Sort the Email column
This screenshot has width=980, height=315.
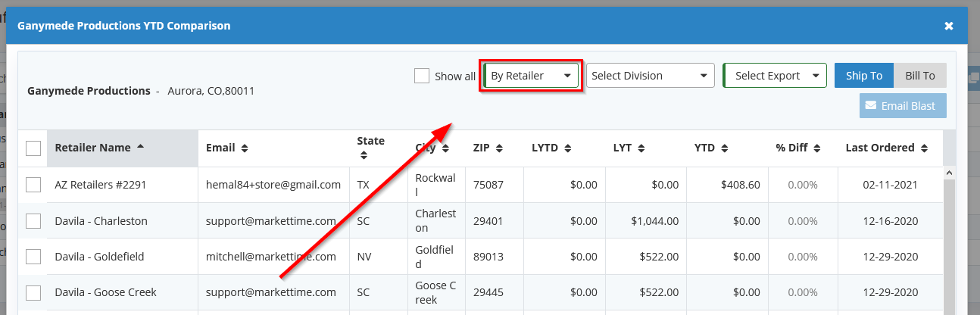pyautogui.click(x=245, y=148)
